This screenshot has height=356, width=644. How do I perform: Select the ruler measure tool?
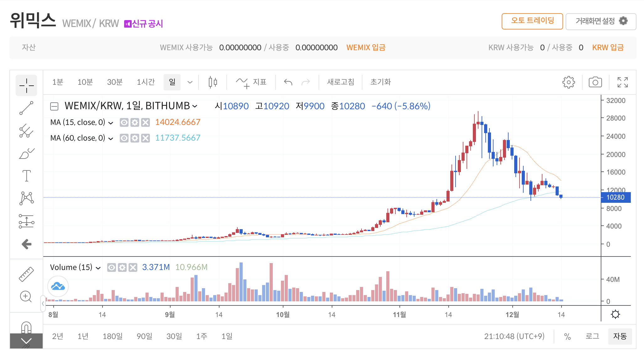[26, 274]
